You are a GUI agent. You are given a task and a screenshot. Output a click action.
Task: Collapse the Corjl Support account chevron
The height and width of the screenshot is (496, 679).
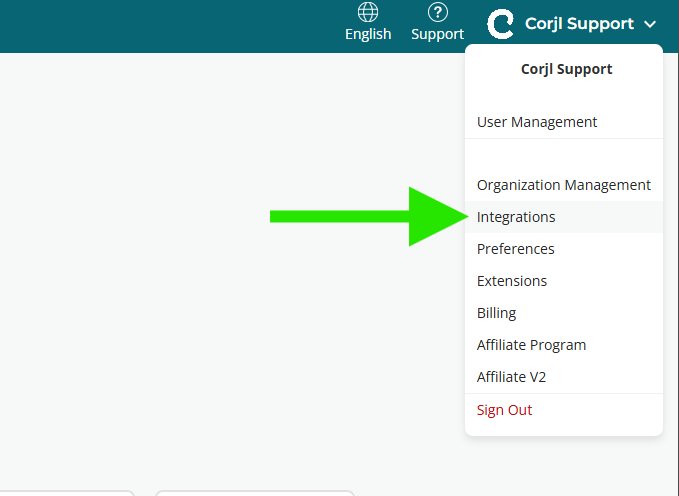click(650, 24)
